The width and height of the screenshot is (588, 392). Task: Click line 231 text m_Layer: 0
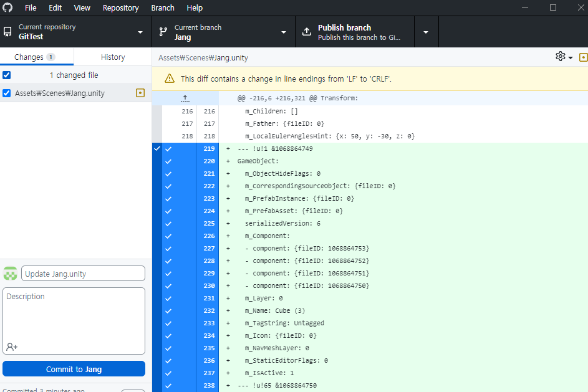pos(264,299)
